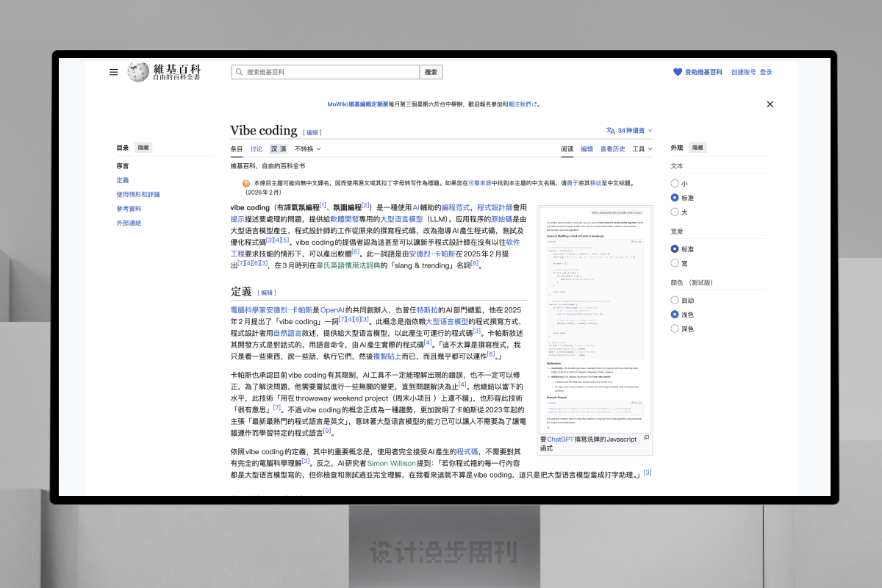Select wide width option 宽
This screenshot has height=588, width=882.
coord(675,263)
